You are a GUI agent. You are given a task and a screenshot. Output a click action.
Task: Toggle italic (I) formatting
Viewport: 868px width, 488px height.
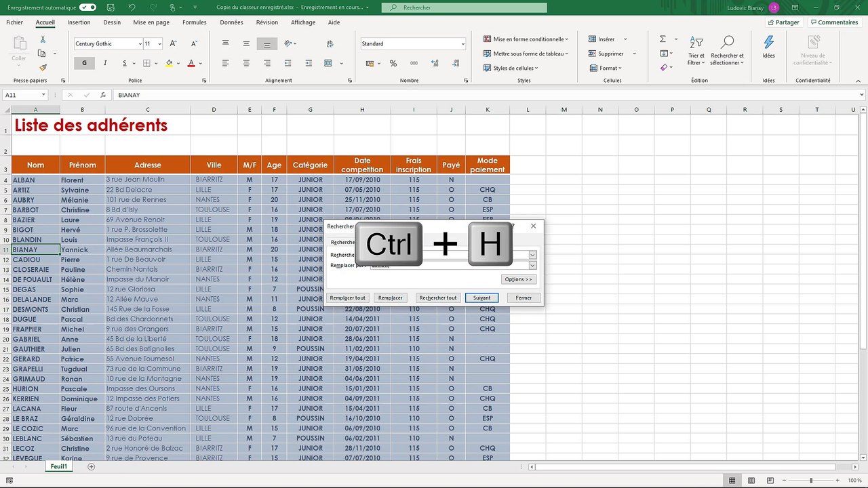105,63
